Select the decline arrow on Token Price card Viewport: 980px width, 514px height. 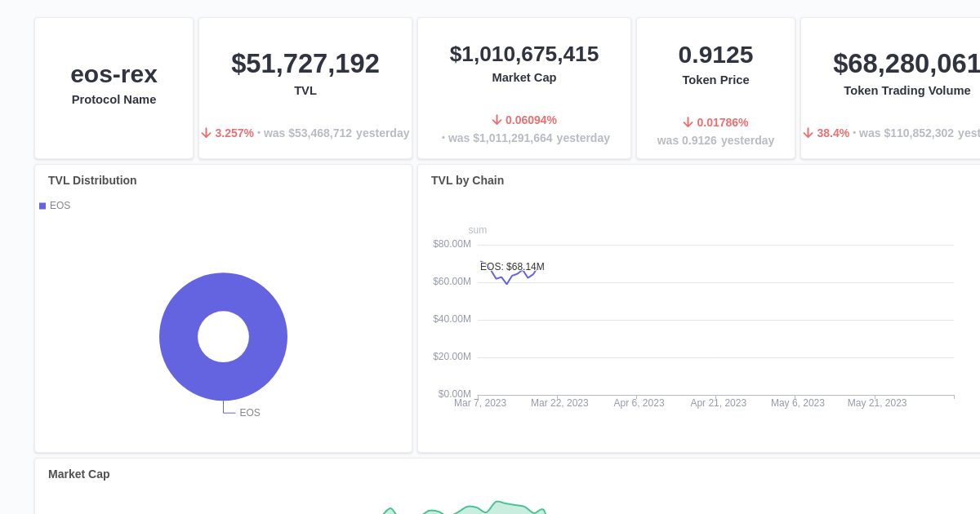688,122
